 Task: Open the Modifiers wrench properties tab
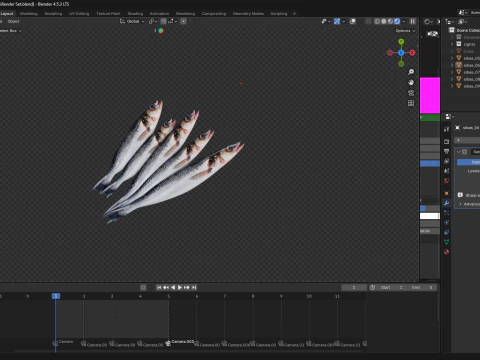(x=447, y=203)
